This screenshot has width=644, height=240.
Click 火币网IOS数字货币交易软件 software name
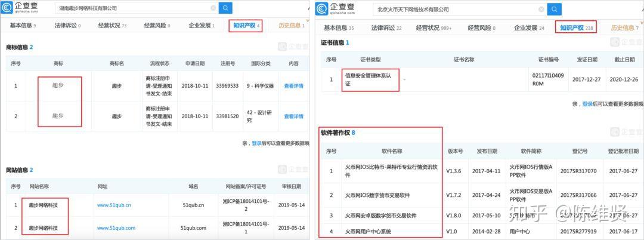click(377, 195)
